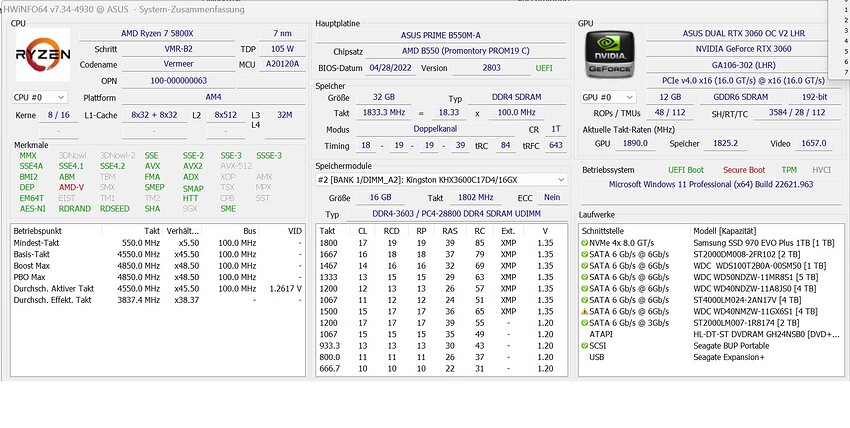Click the memory Takt 1833.3 MHz value
850x428 pixels.
[383, 113]
